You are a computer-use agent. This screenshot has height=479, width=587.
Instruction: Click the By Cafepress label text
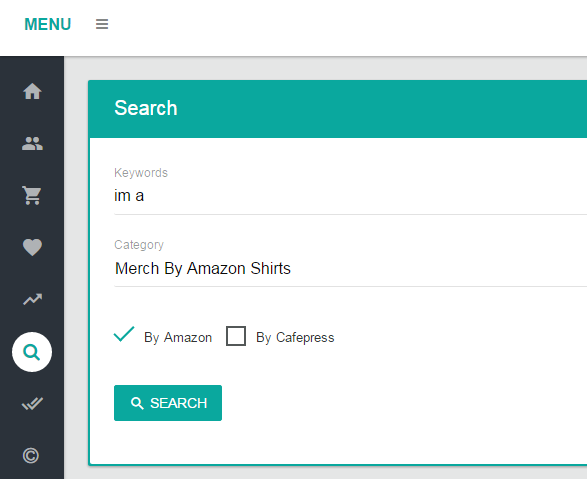pos(295,338)
